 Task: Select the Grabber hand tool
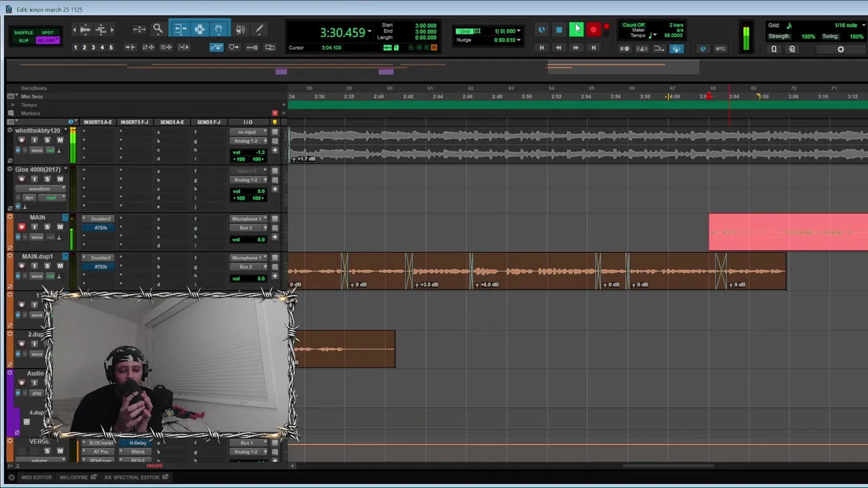coord(219,29)
